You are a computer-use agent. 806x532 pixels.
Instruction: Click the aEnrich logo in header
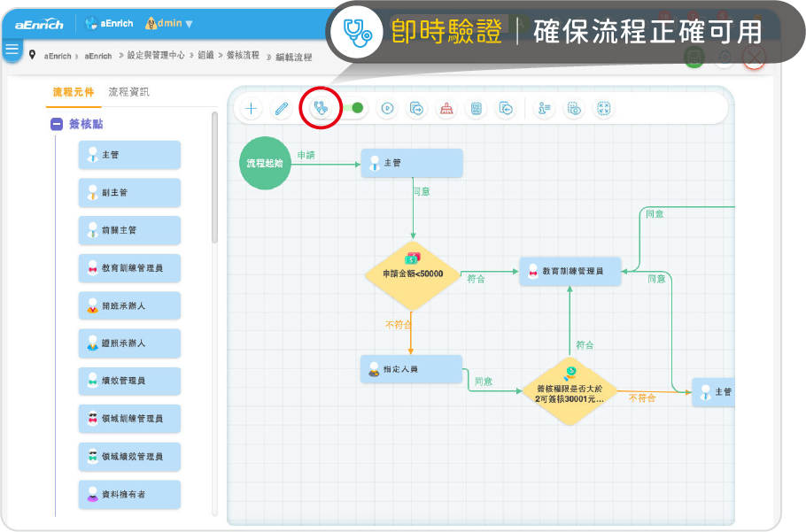[x=39, y=24]
